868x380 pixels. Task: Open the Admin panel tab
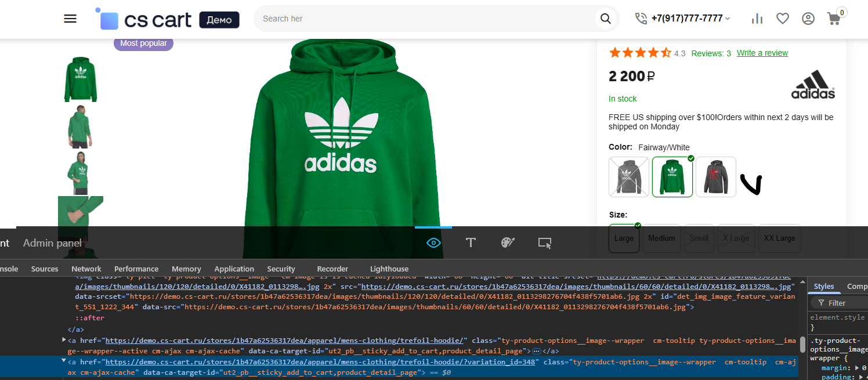pyautogui.click(x=52, y=243)
